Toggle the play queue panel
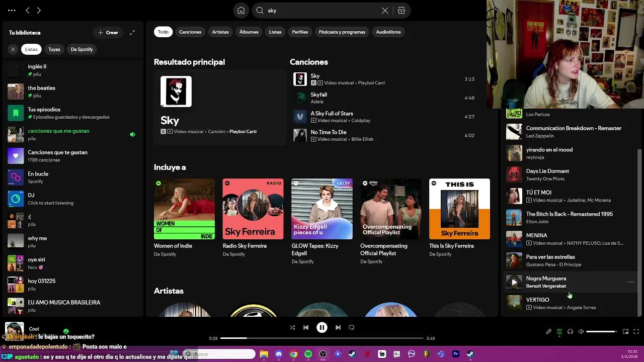 point(559,331)
